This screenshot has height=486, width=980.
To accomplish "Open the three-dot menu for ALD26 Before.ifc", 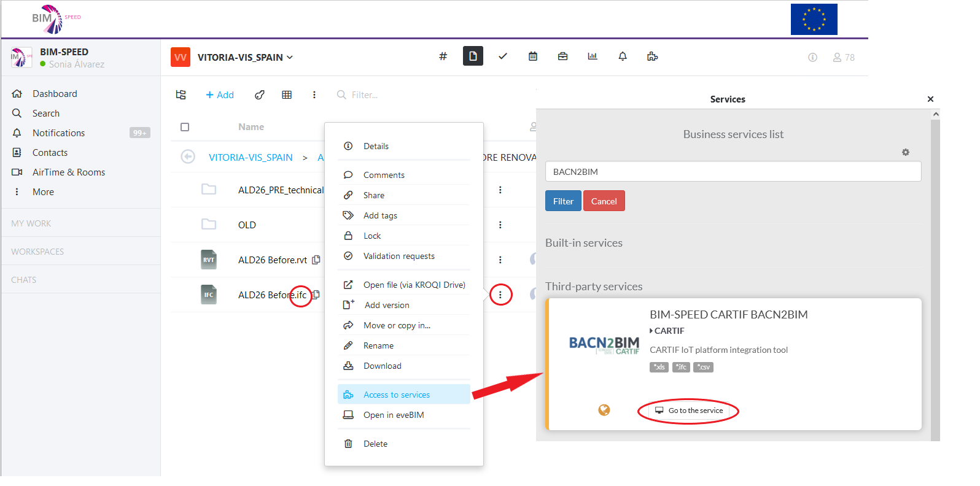I will 500,295.
